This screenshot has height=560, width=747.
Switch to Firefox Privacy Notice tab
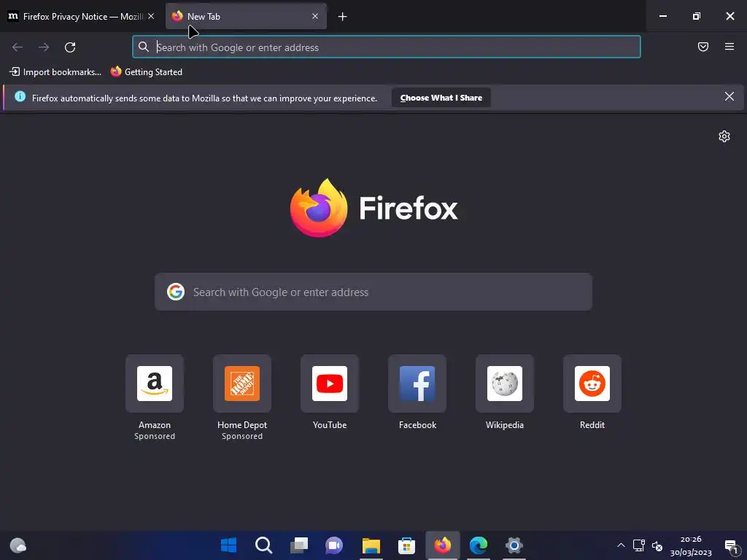pyautogui.click(x=82, y=17)
